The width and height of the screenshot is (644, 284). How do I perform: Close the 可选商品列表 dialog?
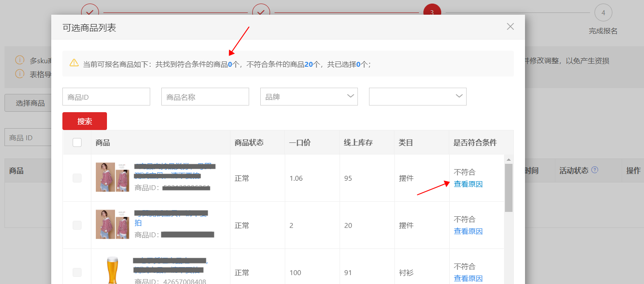(510, 27)
